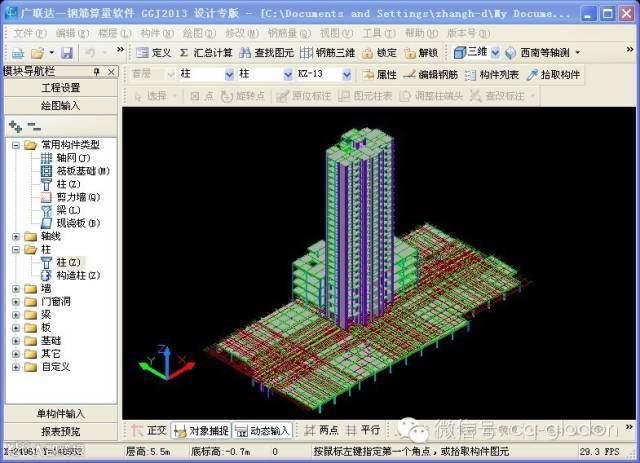Open the 工具 menu
This screenshot has width=640, height=463.
(378, 33)
